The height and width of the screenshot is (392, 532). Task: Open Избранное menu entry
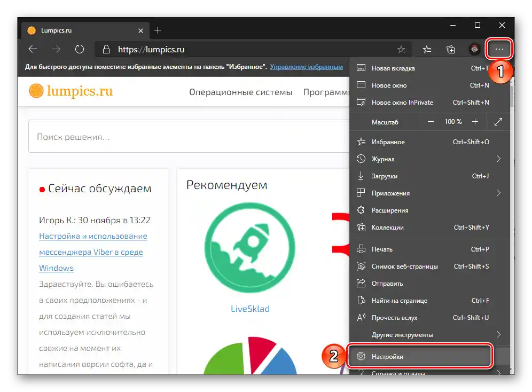429,142
